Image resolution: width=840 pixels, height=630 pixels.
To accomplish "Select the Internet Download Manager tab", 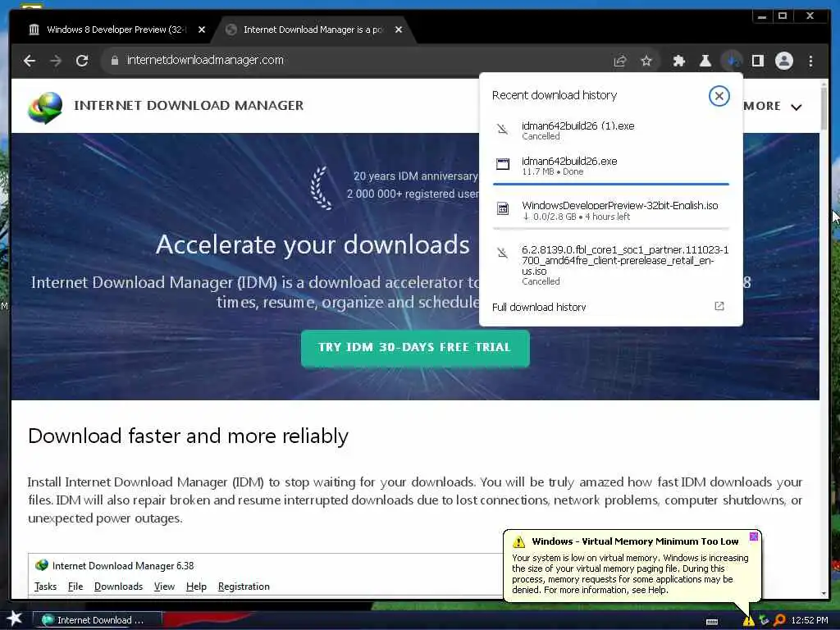I will click(313, 30).
